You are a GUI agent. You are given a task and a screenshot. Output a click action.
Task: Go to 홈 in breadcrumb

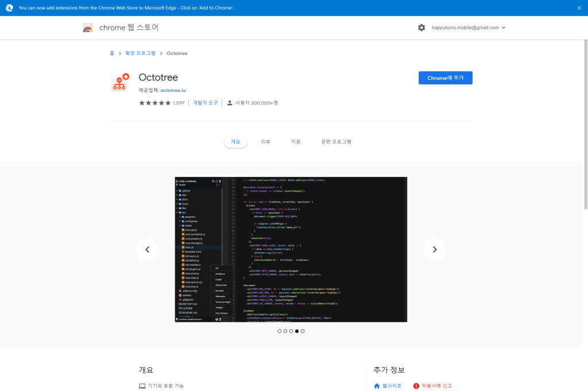(112, 53)
